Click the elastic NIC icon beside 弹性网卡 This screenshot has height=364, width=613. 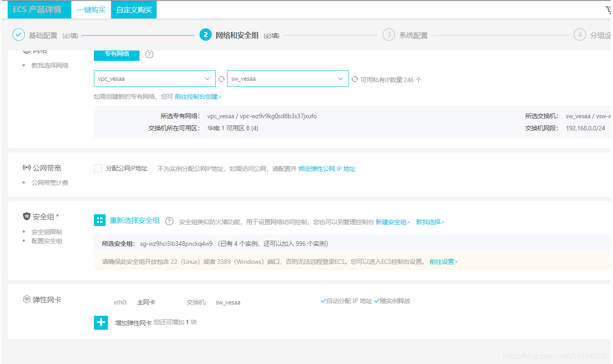27,299
